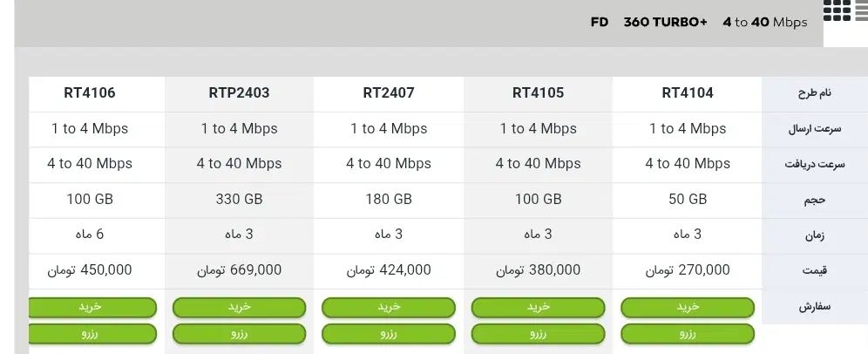
Task: Click the RTP2403 plan name cell
Action: pyautogui.click(x=239, y=93)
